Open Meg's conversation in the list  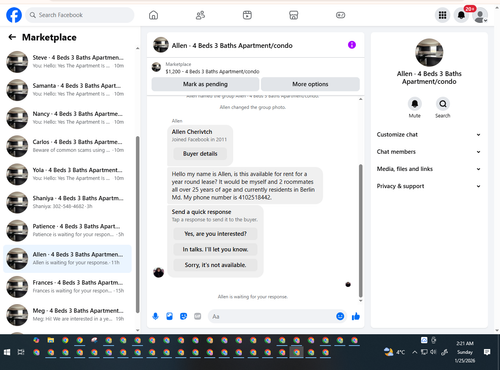click(x=67, y=315)
